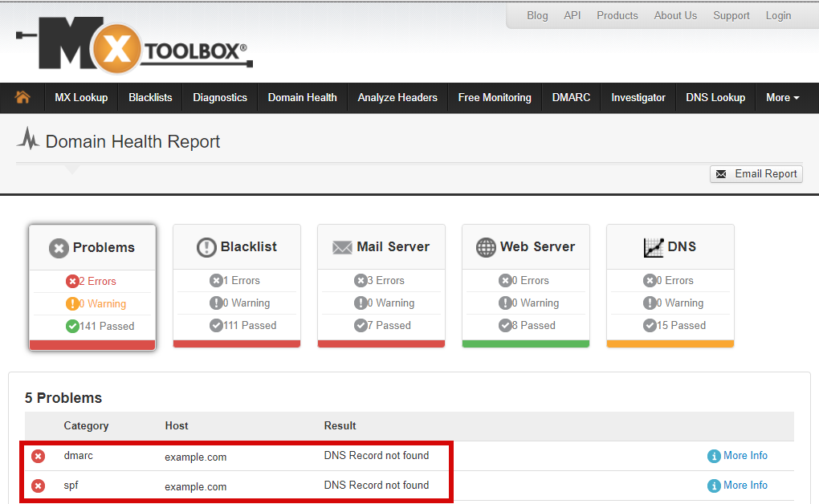Image resolution: width=819 pixels, height=504 pixels.
Task: Click the Email Report button
Action: pyautogui.click(x=756, y=174)
